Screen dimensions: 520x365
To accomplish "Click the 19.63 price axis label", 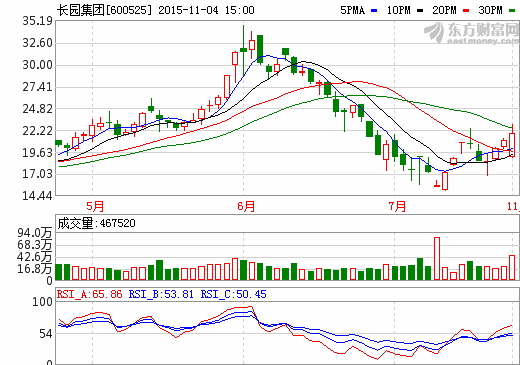I will point(38,152).
